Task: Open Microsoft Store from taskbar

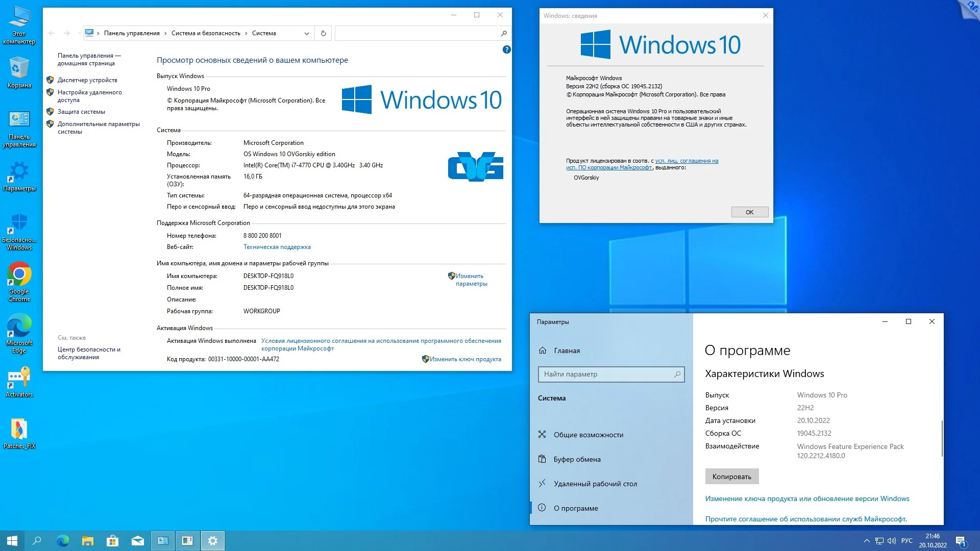Action: point(112,541)
